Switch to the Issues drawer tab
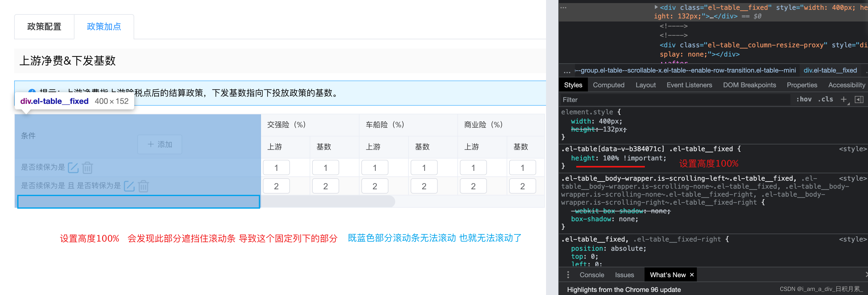868x295 pixels. pos(625,275)
